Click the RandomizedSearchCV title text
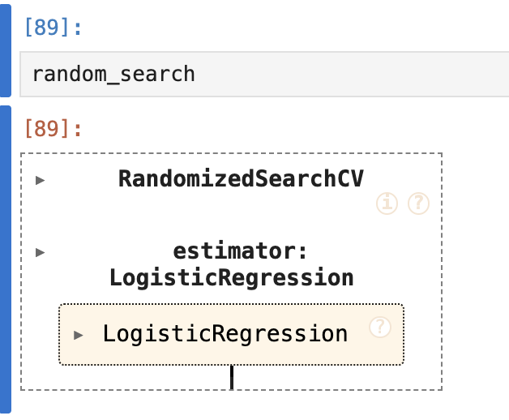 point(241,178)
